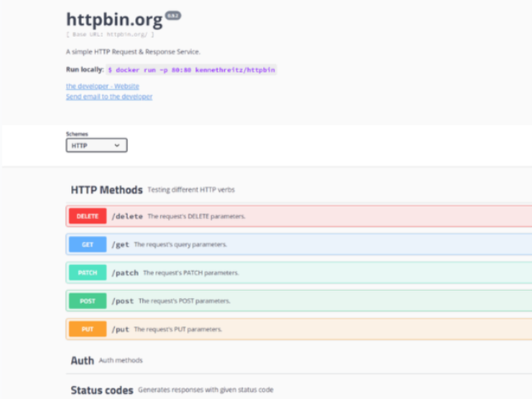Expand the /patch endpoint path
Screen dimensions: 532x399
(125, 273)
